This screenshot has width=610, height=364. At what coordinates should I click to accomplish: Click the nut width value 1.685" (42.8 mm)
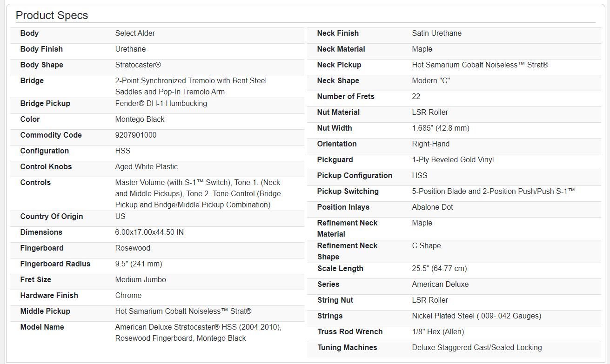tap(440, 128)
